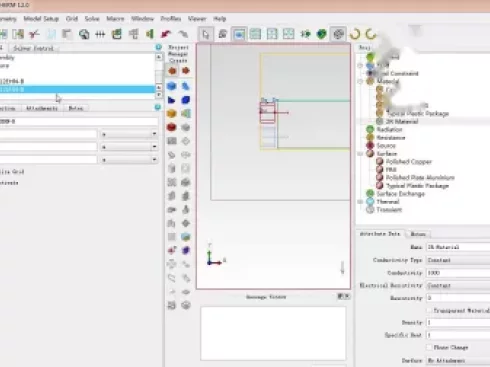
Task: Click the blue cuboid create icon
Action: click(x=172, y=86)
